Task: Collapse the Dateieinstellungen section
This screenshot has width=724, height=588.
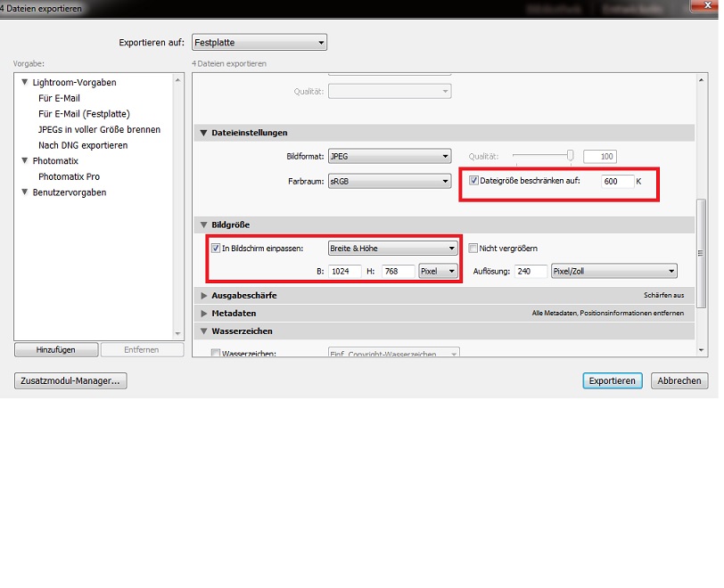Action: 203,133
